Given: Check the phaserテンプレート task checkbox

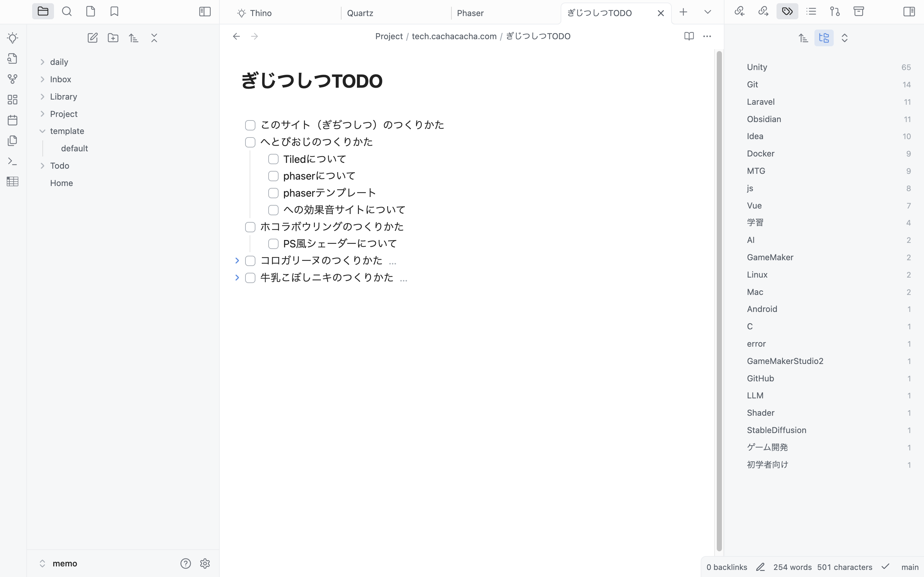Looking at the screenshot, I should (273, 193).
